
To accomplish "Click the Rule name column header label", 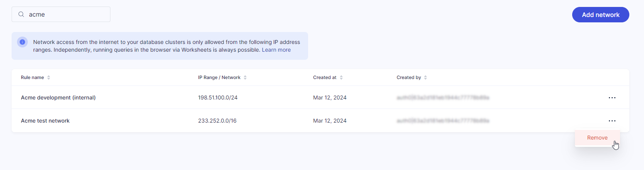I will click(x=32, y=77).
